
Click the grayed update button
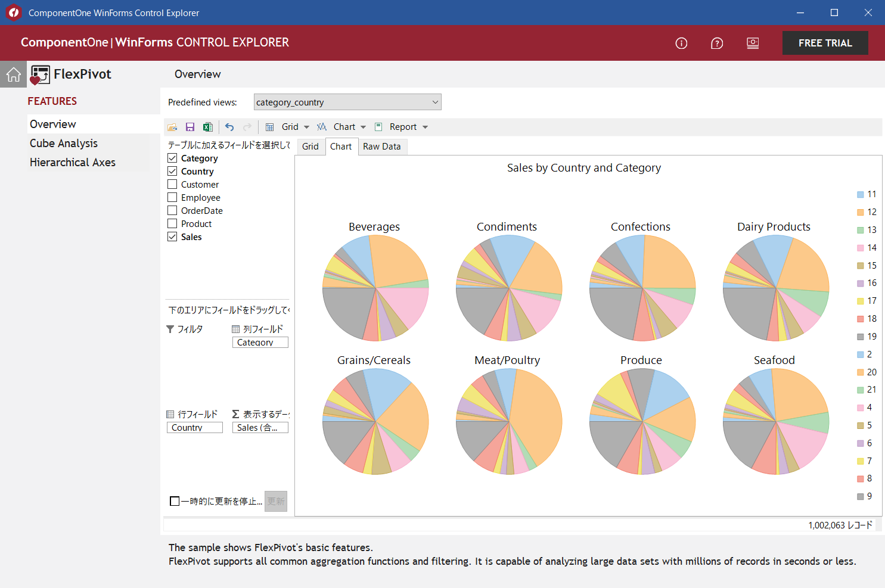click(276, 501)
